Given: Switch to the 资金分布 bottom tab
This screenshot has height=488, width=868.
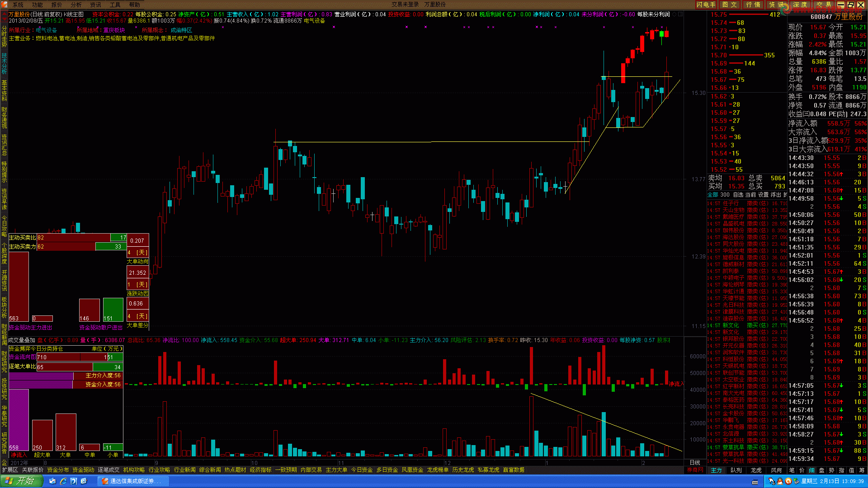Looking at the screenshot, I should pos(58,470).
